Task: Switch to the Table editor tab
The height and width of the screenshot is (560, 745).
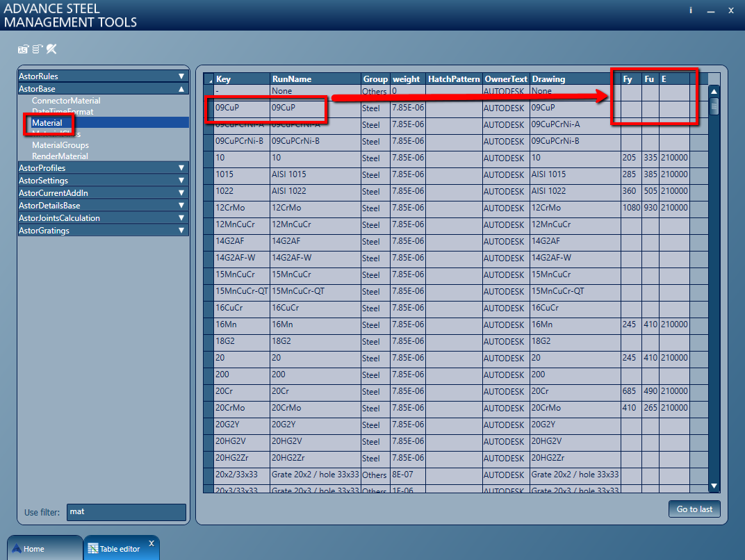Action: [x=121, y=548]
